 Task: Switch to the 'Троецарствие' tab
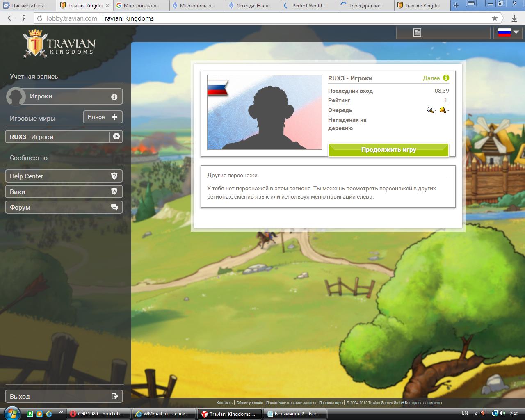pyautogui.click(x=366, y=6)
